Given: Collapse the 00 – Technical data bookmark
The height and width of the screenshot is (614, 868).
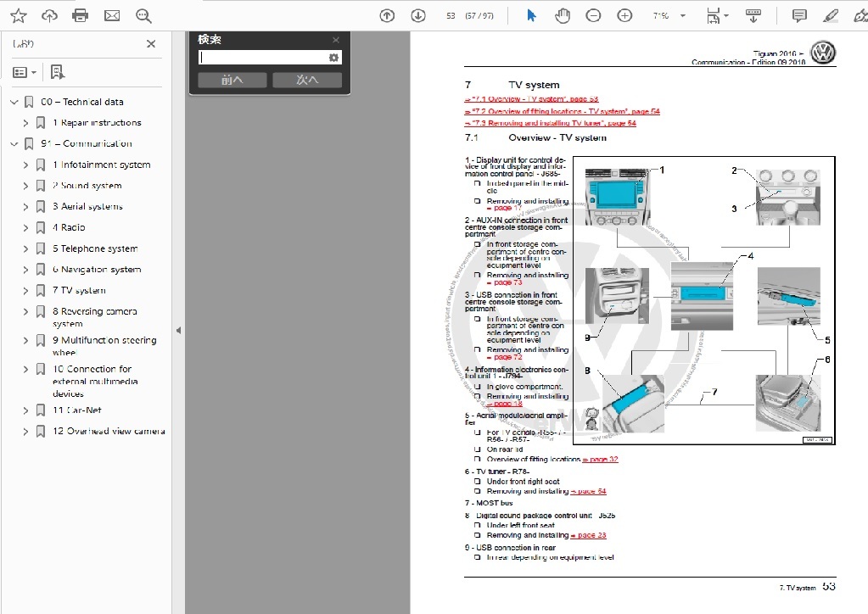Looking at the screenshot, I should (14, 102).
